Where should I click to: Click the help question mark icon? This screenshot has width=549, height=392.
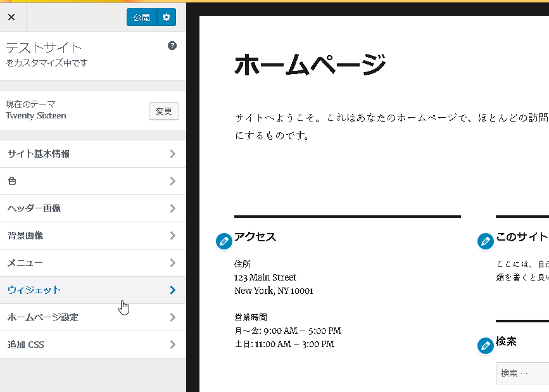[x=172, y=46]
